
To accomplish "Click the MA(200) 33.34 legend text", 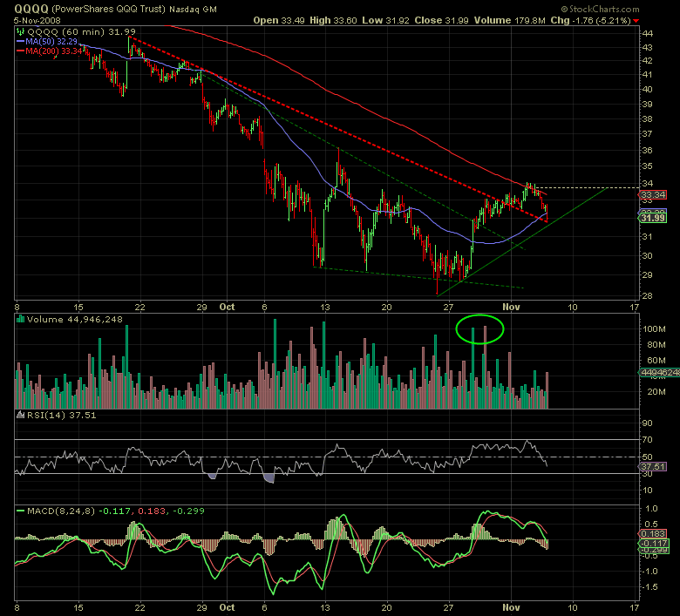I will click(54, 51).
